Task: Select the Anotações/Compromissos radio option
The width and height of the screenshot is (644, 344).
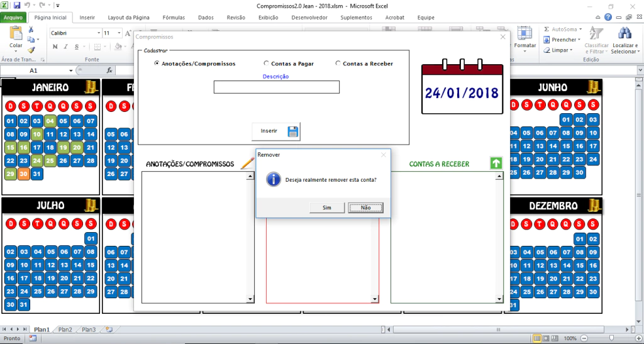Action: [x=157, y=64]
